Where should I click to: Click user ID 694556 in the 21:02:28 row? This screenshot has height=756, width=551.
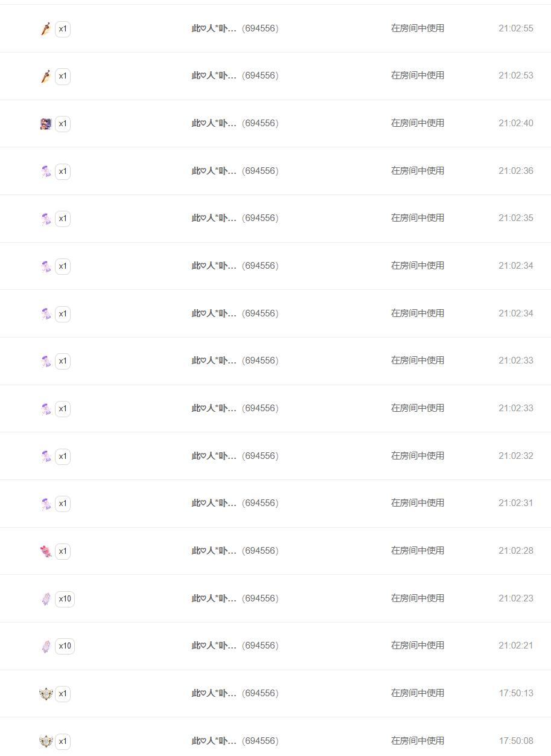point(260,551)
